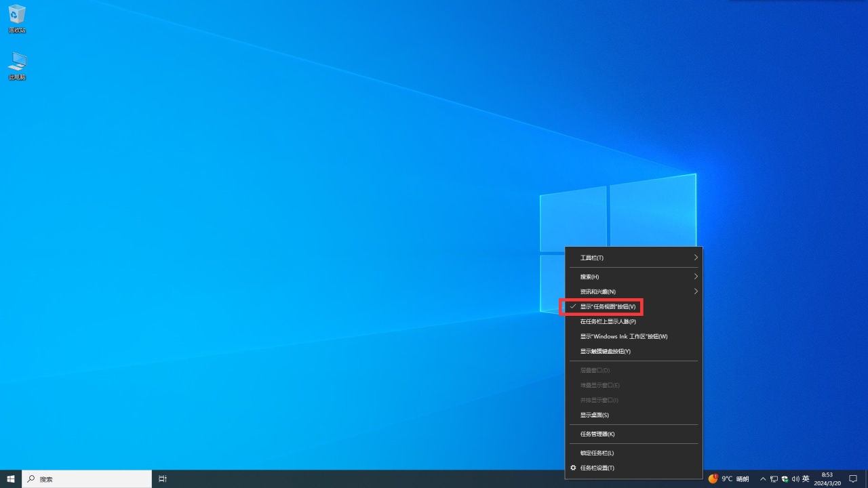Open the network icon in system tray
This screenshot has height=488, width=868.
pyautogui.click(x=774, y=479)
